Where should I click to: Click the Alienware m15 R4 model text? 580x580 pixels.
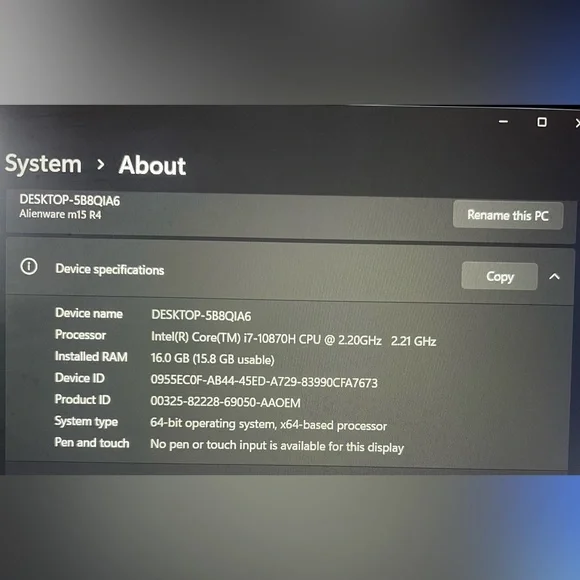(60, 214)
